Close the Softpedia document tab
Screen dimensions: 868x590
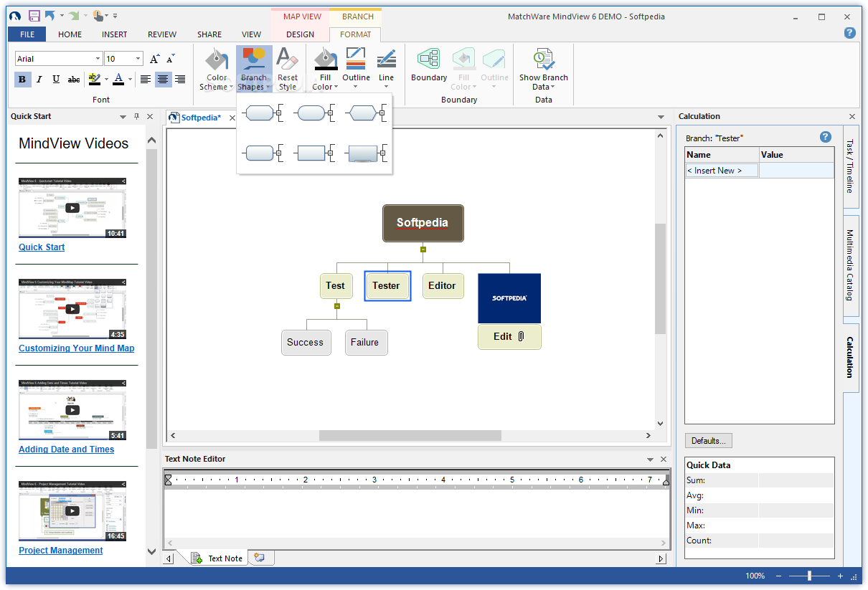(232, 117)
